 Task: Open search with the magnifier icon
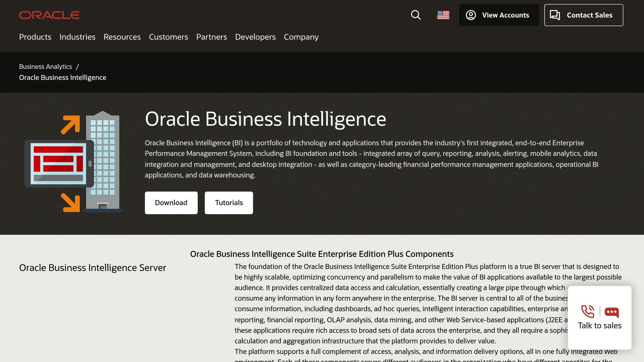(416, 15)
